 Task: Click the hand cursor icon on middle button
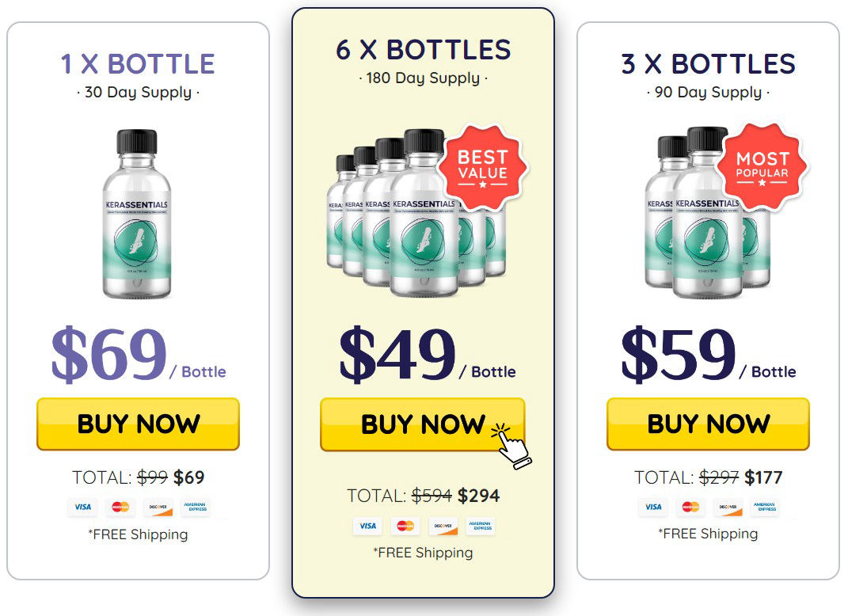(x=511, y=446)
